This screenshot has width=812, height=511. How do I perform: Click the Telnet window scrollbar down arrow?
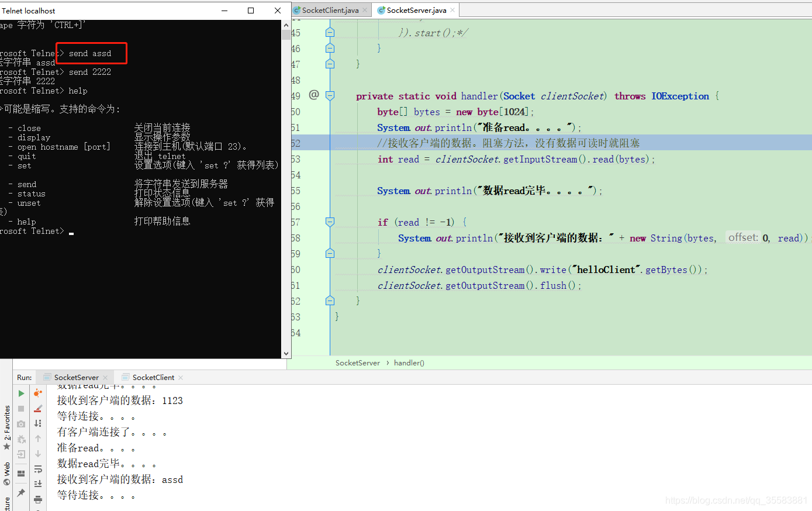(x=286, y=354)
